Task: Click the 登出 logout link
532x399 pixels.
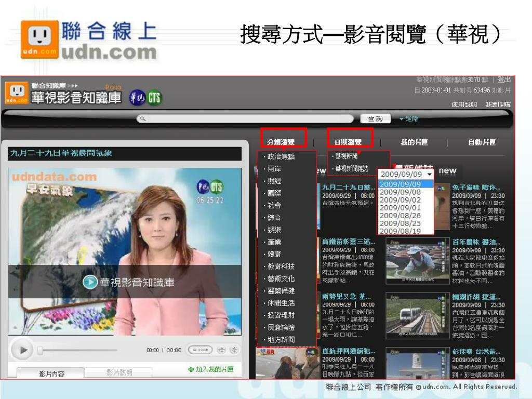Action: click(x=504, y=79)
